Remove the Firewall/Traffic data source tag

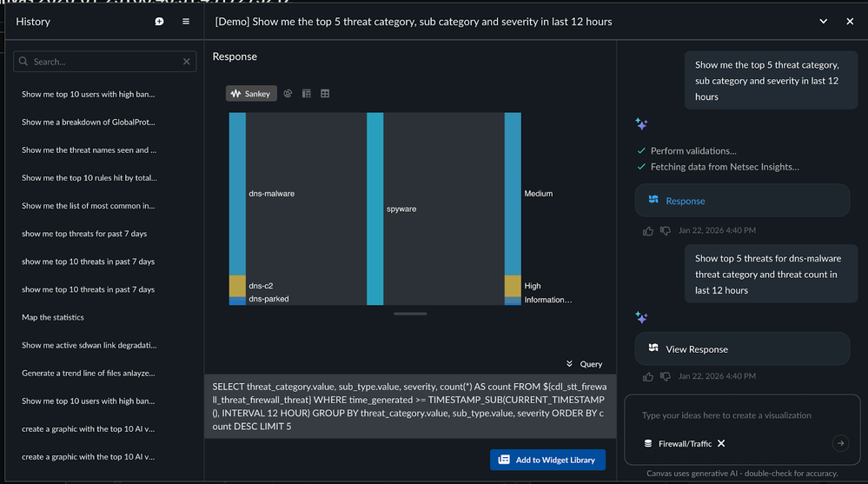coord(721,444)
